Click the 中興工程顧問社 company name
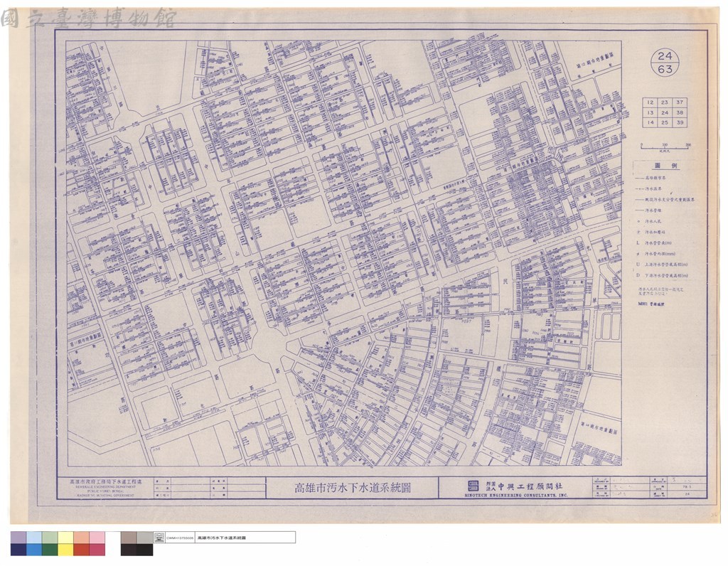 [x=530, y=486]
